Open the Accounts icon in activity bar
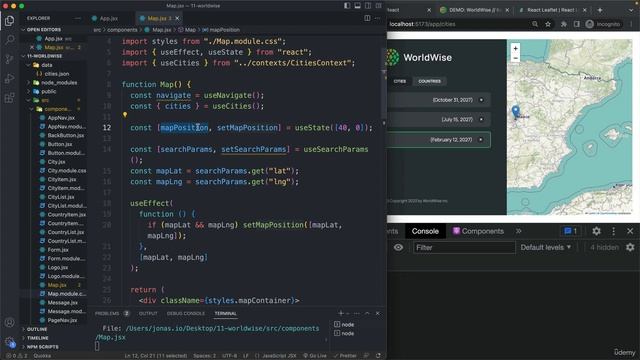The height and width of the screenshot is (360, 640). pos(9,322)
